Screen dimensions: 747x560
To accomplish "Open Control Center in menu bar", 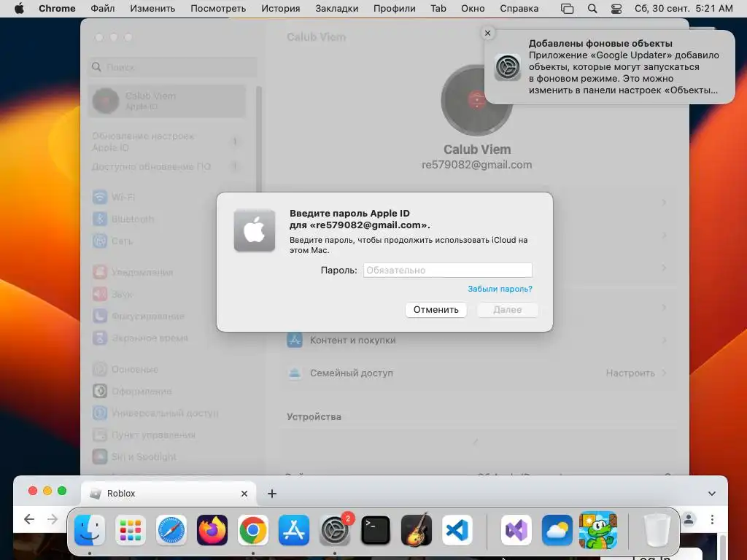I will 616,9.
